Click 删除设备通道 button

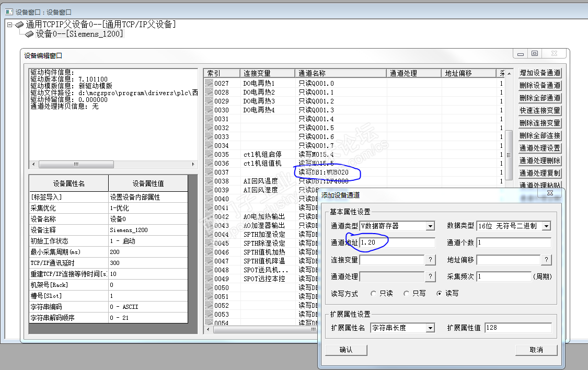point(540,86)
